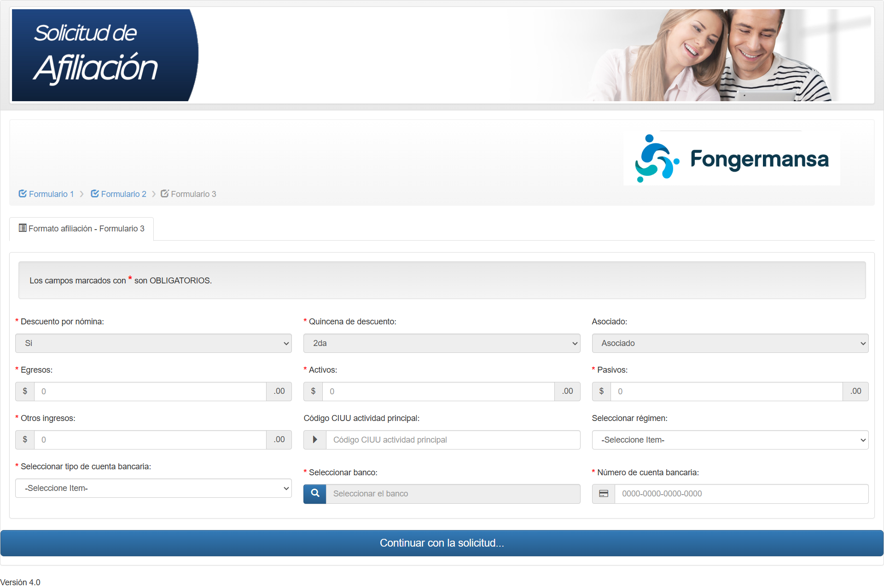Image resolution: width=884 pixels, height=588 pixels.
Task: Focus the Egresos amount field
Action: point(150,392)
